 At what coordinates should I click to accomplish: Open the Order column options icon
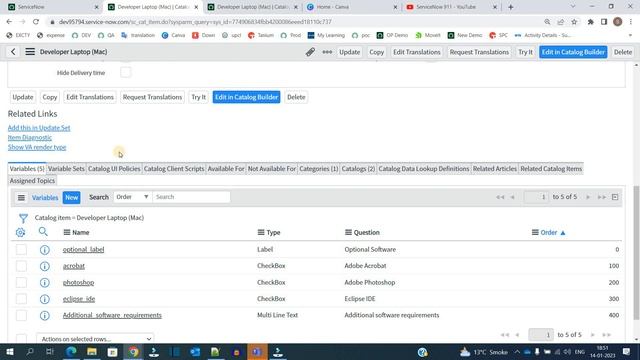(x=535, y=232)
